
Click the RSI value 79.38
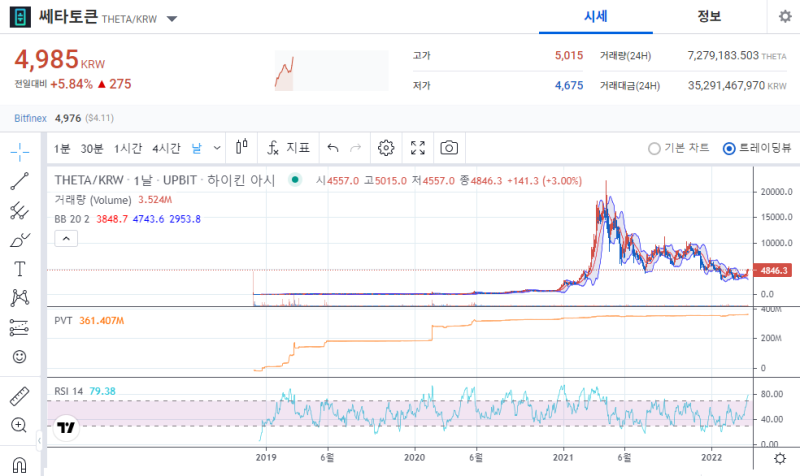coord(103,391)
